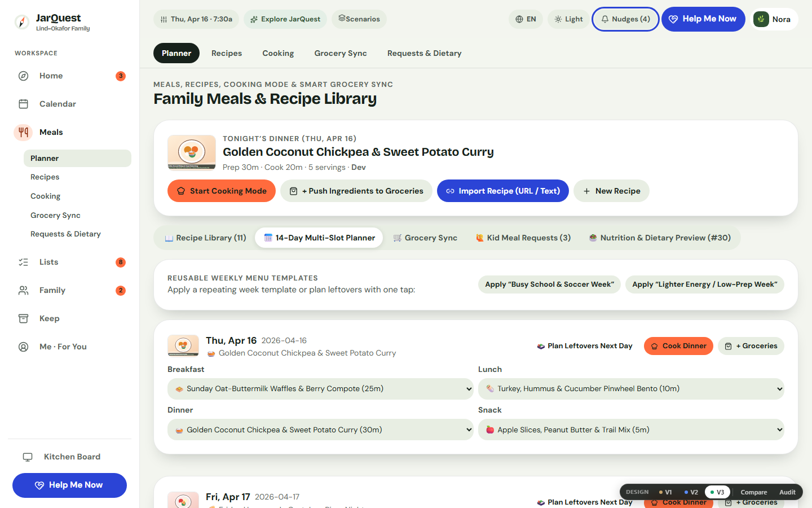Click the globe icon next to EN
This screenshot has height=508, width=812.
(519, 19)
